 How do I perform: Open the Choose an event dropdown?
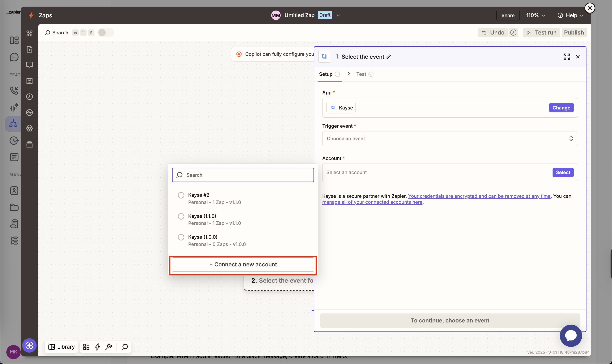point(450,138)
